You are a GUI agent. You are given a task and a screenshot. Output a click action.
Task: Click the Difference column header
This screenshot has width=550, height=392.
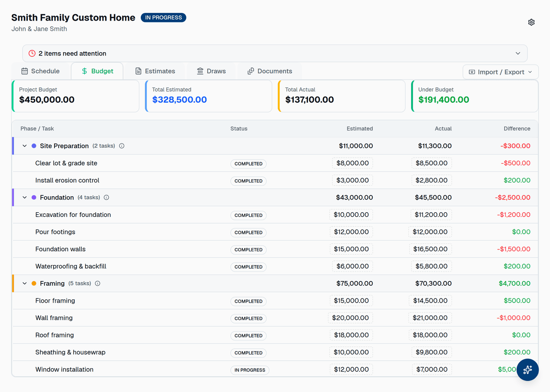pyautogui.click(x=517, y=129)
